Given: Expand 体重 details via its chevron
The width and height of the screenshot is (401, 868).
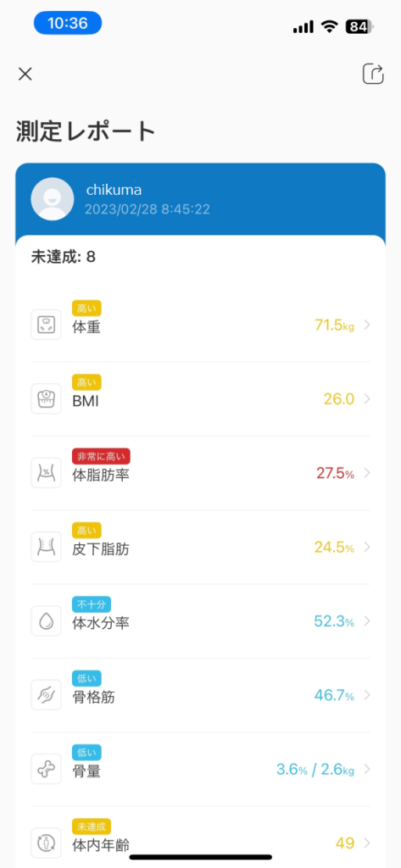Looking at the screenshot, I should coord(366,325).
